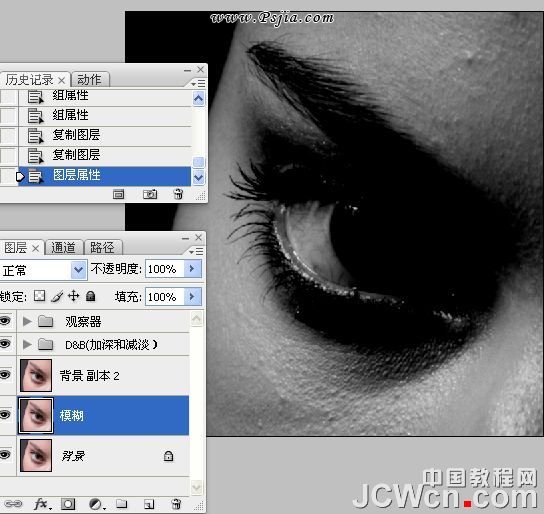Open blend mode dropdown 正常
This screenshot has height=514, width=544.
(43, 269)
